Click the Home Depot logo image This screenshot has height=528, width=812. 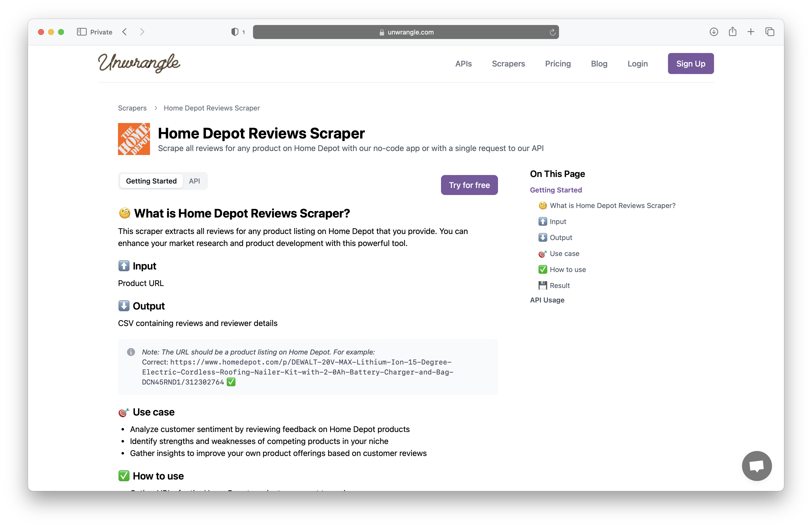click(134, 139)
